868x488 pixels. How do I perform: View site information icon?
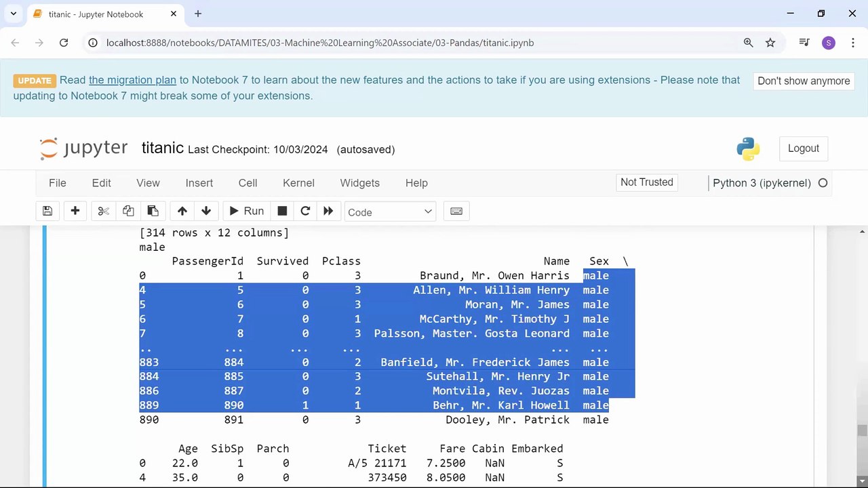[x=94, y=43]
